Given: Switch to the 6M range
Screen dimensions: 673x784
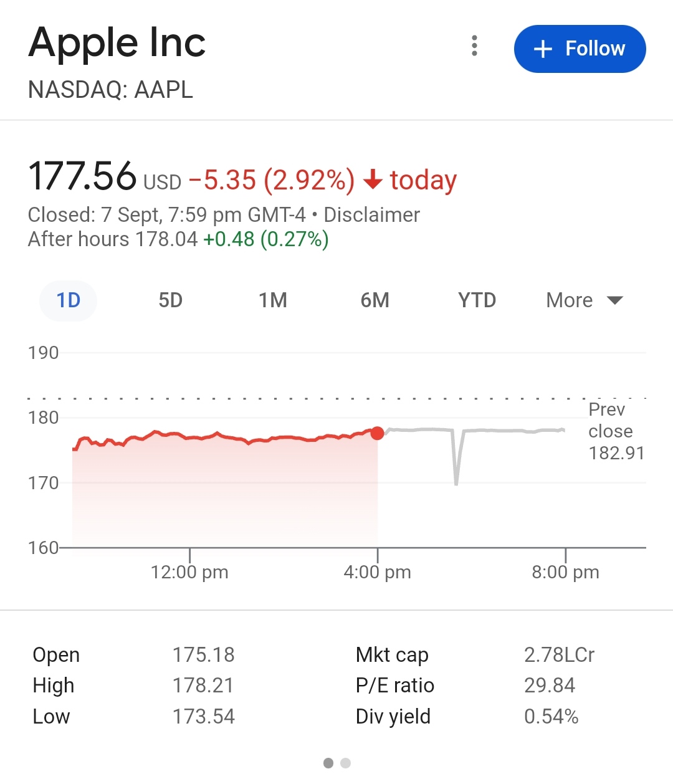Looking at the screenshot, I should click(375, 300).
